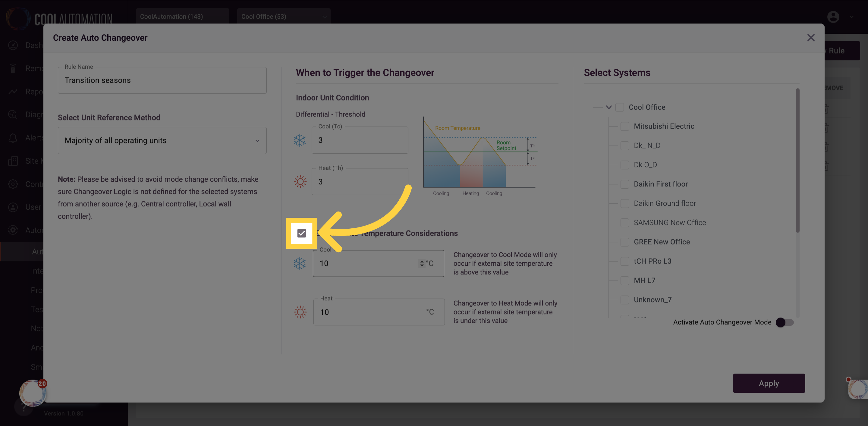Image resolution: width=868 pixels, height=426 pixels.
Task: Click sun icon beside external Heat field
Action: (x=300, y=312)
